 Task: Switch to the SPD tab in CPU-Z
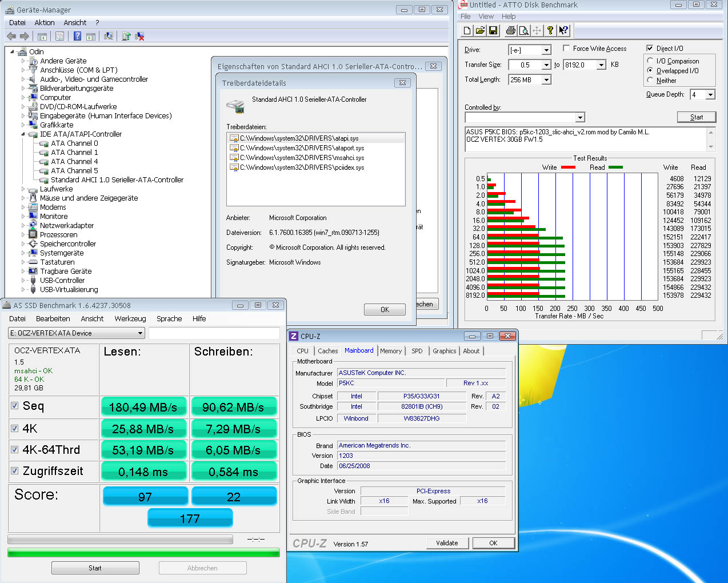pyautogui.click(x=417, y=351)
